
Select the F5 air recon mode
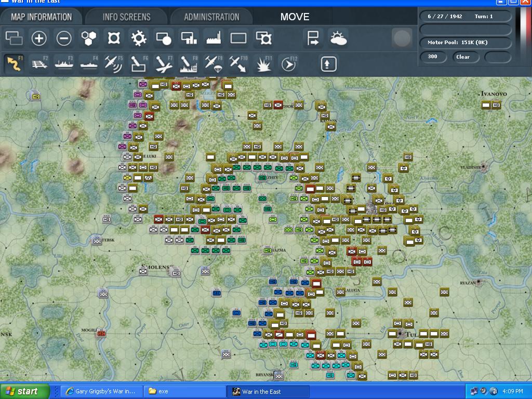pyautogui.click(x=114, y=64)
